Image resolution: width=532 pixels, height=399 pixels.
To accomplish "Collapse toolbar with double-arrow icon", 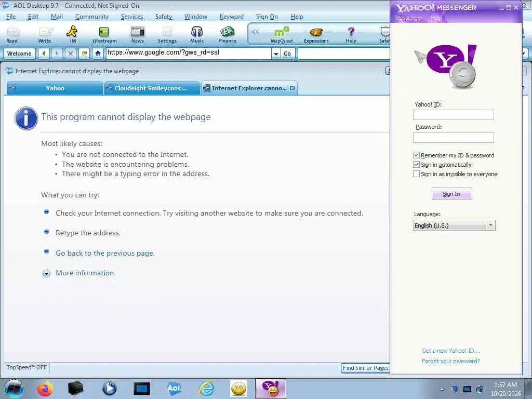I will click(256, 32).
